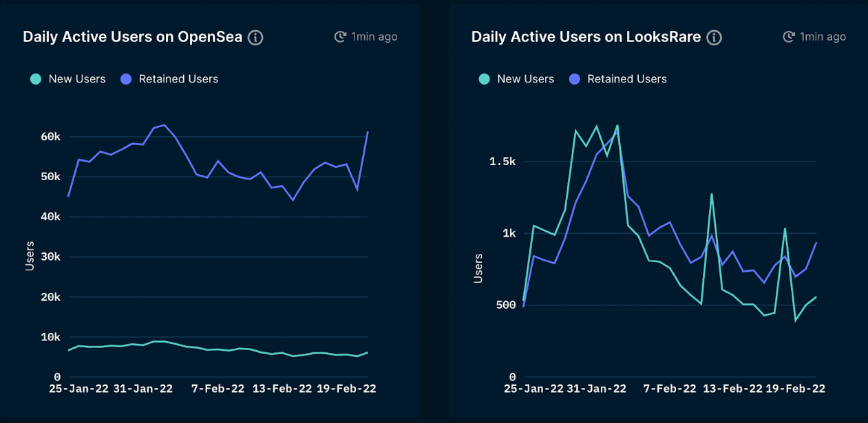This screenshot has height=423, width=868.
Task: Toggle Retained Users series in OpenSea legend
Action: (x=169, y=79)
